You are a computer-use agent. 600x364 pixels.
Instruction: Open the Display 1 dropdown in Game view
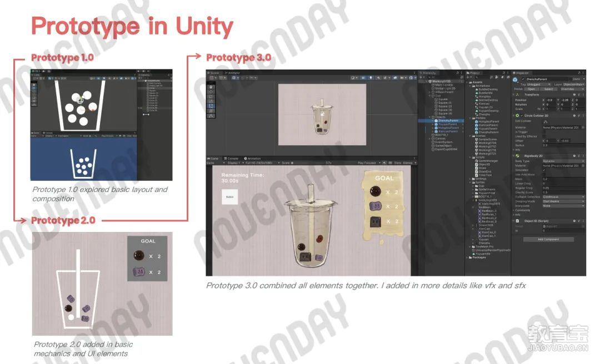click(x=234, y=163)
